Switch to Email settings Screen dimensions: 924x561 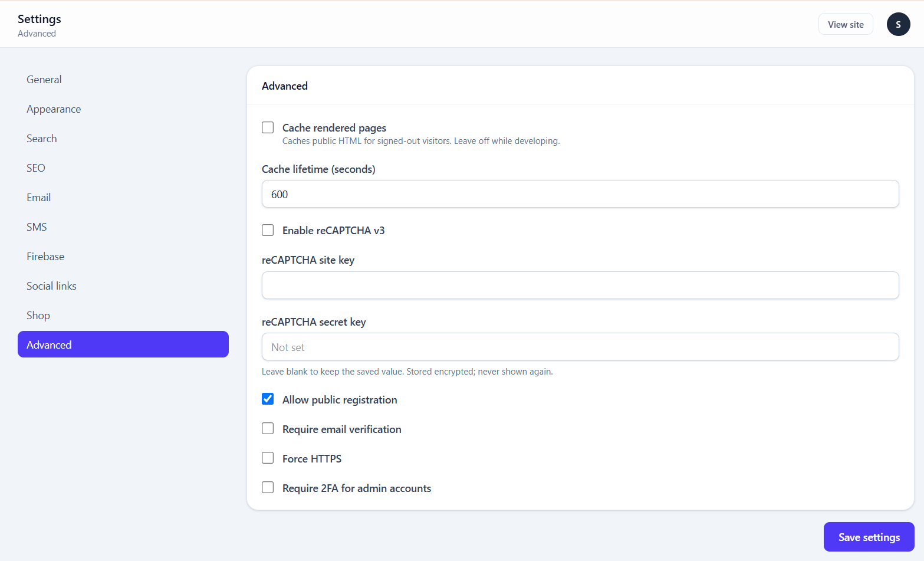click(x=123, y=197)
